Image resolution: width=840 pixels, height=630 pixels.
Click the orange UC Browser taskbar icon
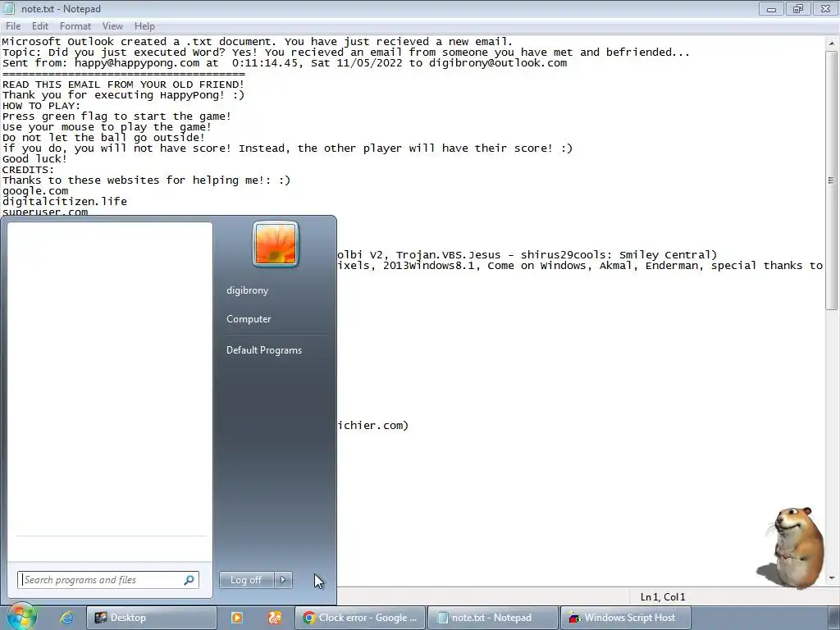click(275, 618)
